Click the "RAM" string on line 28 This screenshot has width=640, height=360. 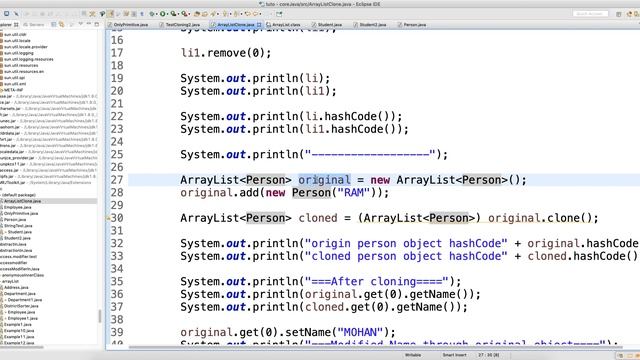(x=353, y=193)
